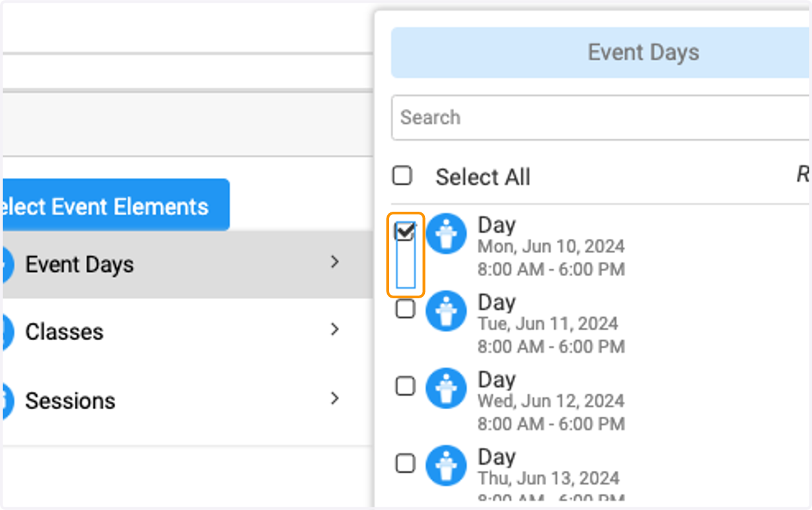The width and height of the screenshot is (812, 510).
Task: Select the Thu, Jun 13, 2024 date text
Action: 549,478
